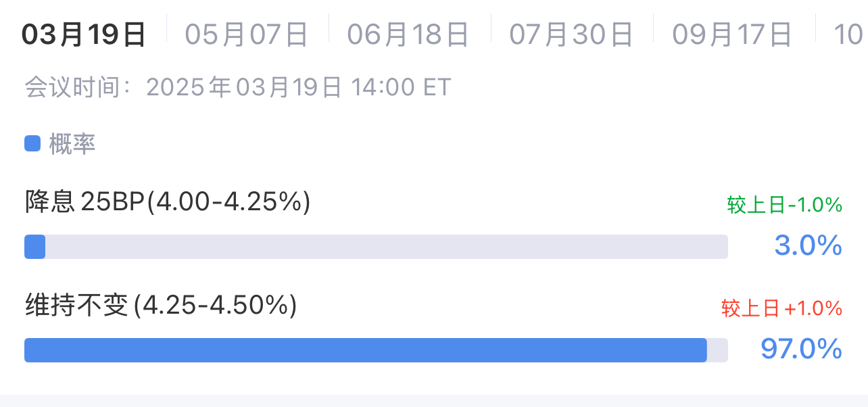Screen dimensions: 868x407
Task: Click the red 较上日+1.0% change indicator
Action: pos(782,309)
